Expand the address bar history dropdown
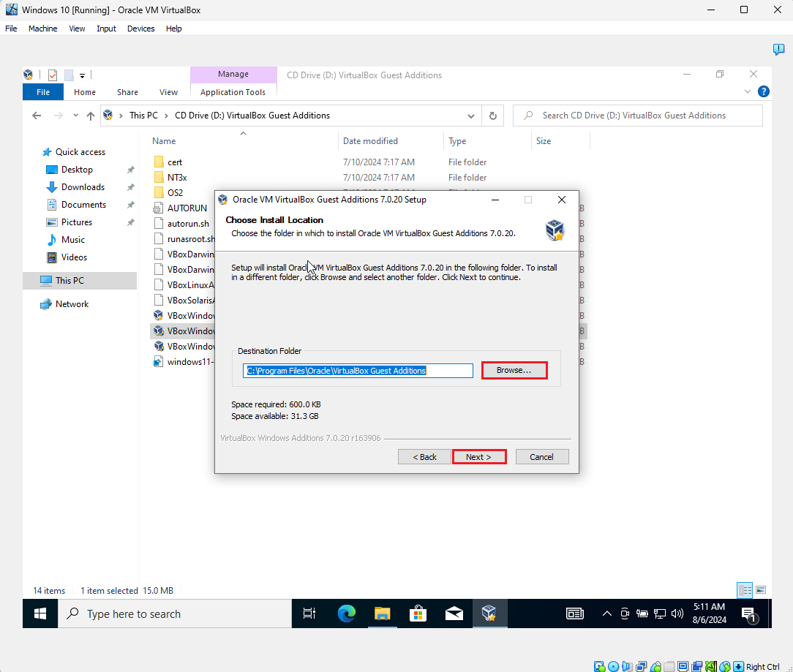Viewport: 793px width, 672px height. click(471, 116)
